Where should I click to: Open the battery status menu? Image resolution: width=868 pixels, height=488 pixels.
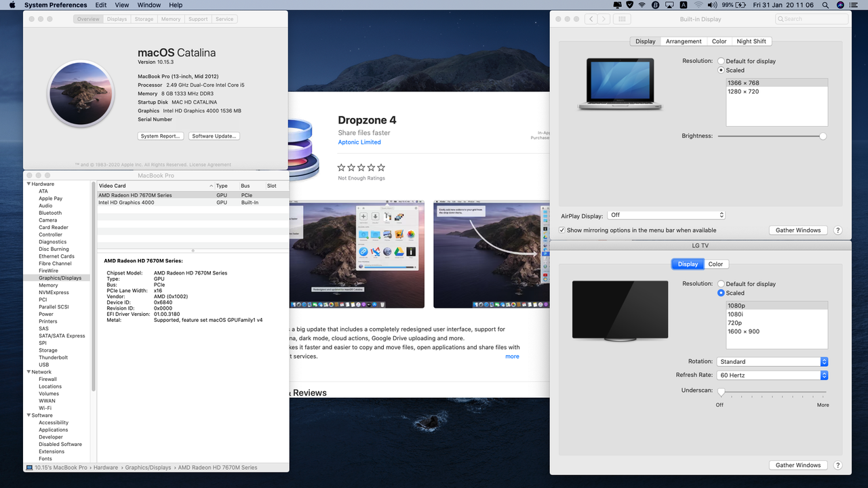(733, 5)
